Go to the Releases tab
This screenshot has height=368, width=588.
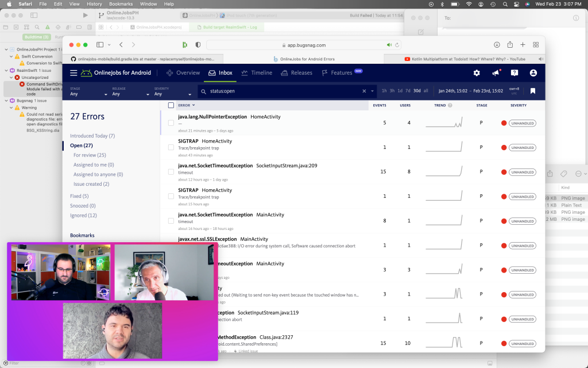pos(296,73)
